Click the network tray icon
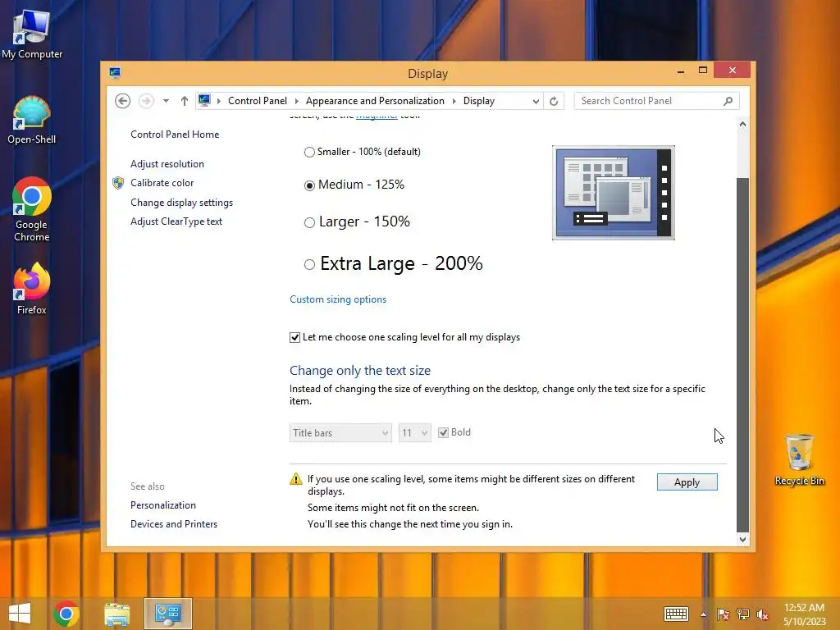This screenshot has width=840, height=630. coord(743,614)
